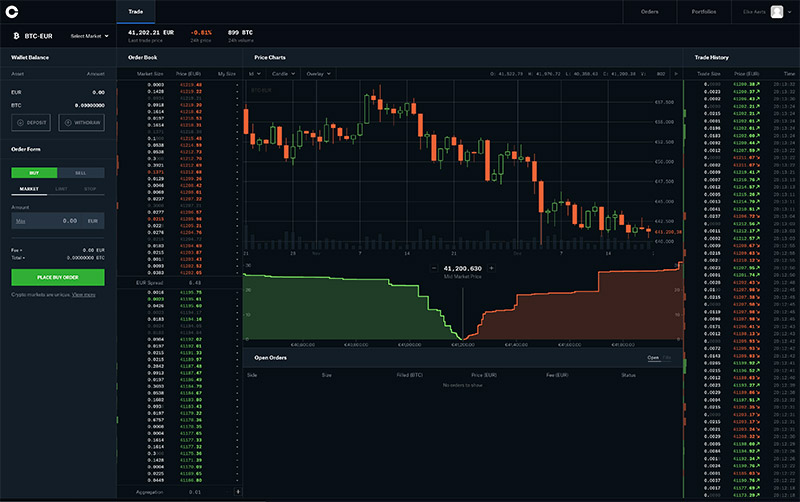Image resolution: width=800 pixels, height=502 pixels.
Task: Open the Candle chart type dropdown
Action: click(x=283, y=73)
